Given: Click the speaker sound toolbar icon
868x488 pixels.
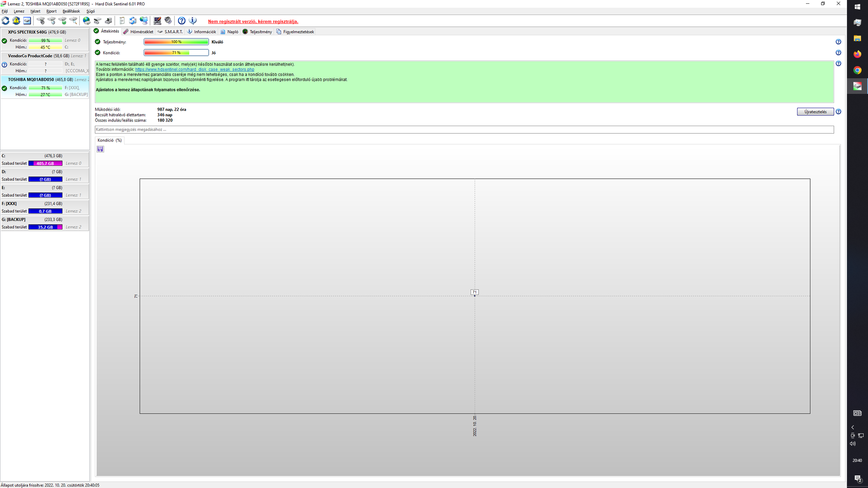Looking at the screenshot, I should (x=168, y=21).
